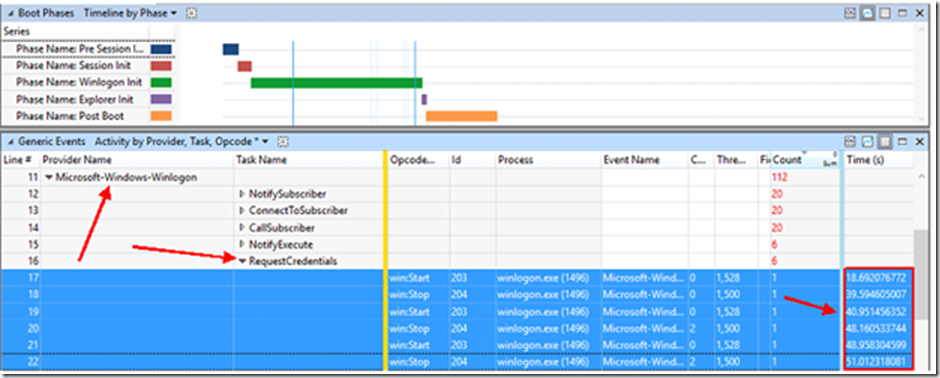940x378 pixels.
Task: Open Boot Phases view editor gear icon
Action: (191, 13)
